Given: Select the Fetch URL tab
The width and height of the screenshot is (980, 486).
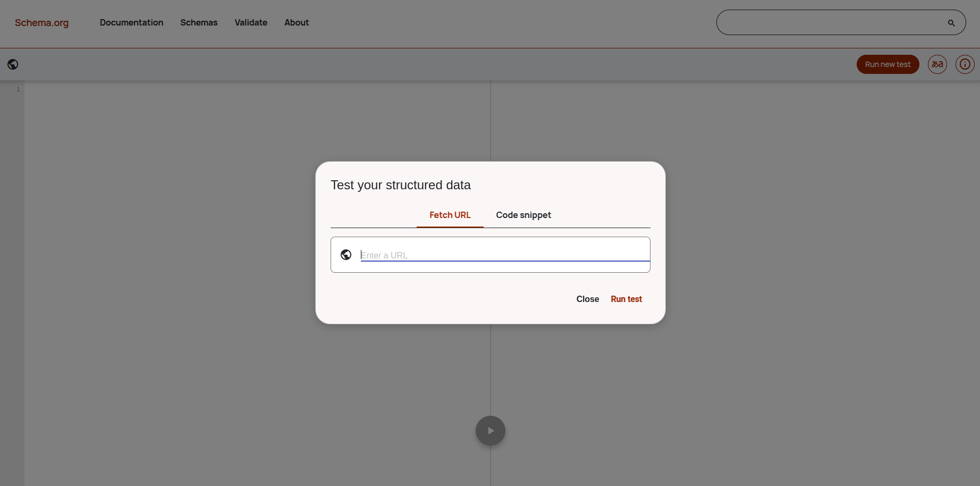Looking at the screenshot, I should [450, 215].
